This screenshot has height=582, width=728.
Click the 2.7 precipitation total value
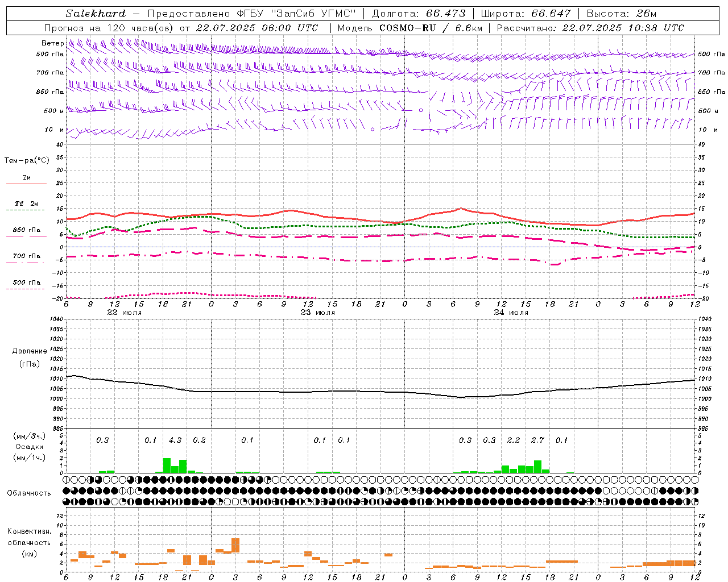point(537,440)
